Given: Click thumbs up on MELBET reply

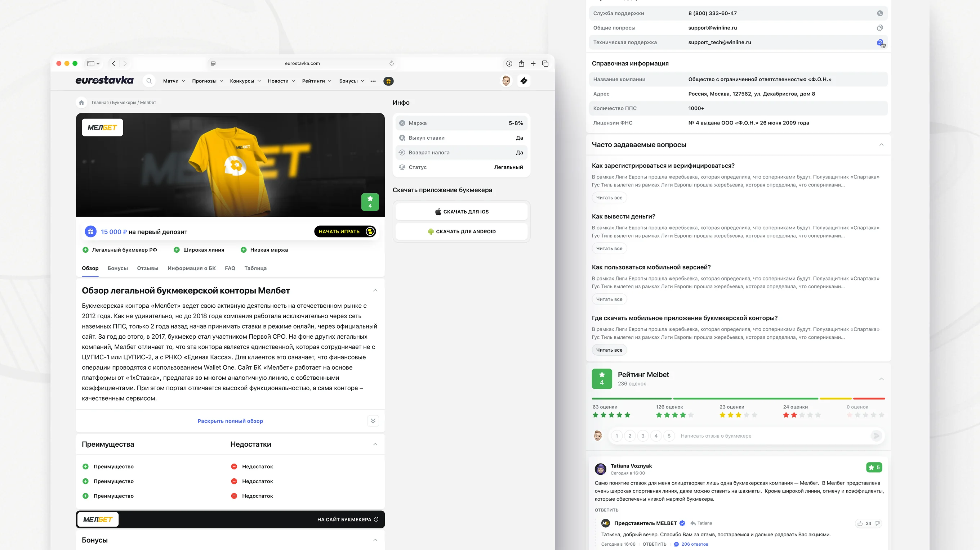Looking at the screenshot, I should (x=860, y=523).
